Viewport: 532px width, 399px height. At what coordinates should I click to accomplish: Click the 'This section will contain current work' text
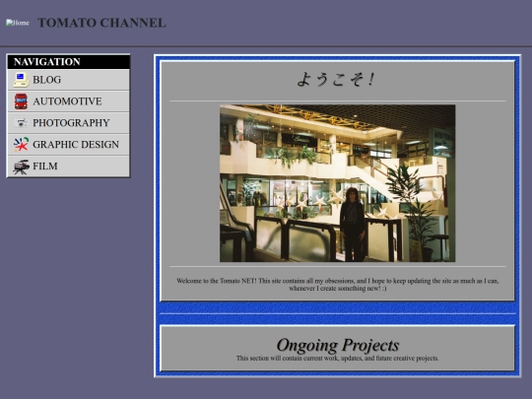click(x=338, y=359)
